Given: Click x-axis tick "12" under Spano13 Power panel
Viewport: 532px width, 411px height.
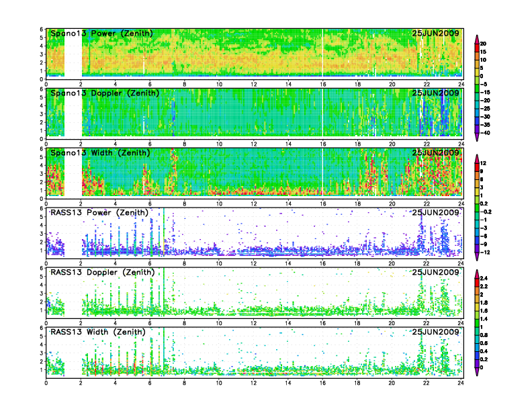Looking at the screenshot, I should tap(254, 85).
